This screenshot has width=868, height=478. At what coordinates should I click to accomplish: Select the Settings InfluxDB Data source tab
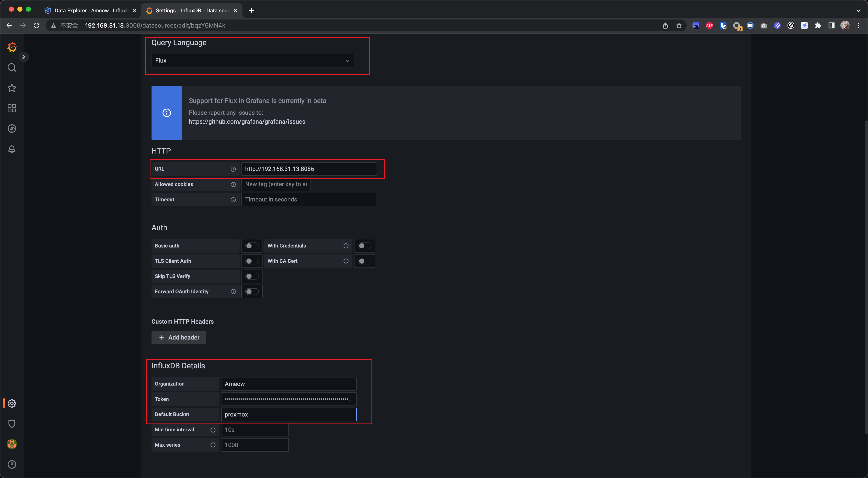click(191, 10)
